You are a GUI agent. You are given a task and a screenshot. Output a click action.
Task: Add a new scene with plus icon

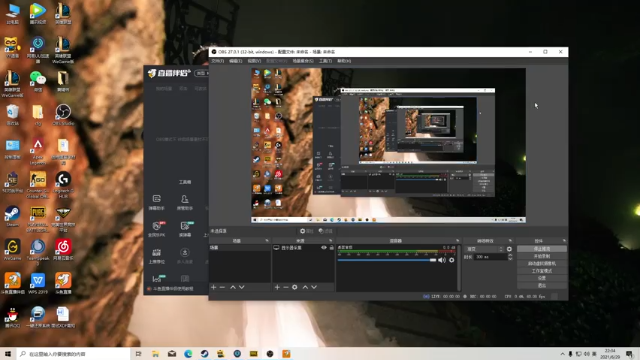coord(213,287)
